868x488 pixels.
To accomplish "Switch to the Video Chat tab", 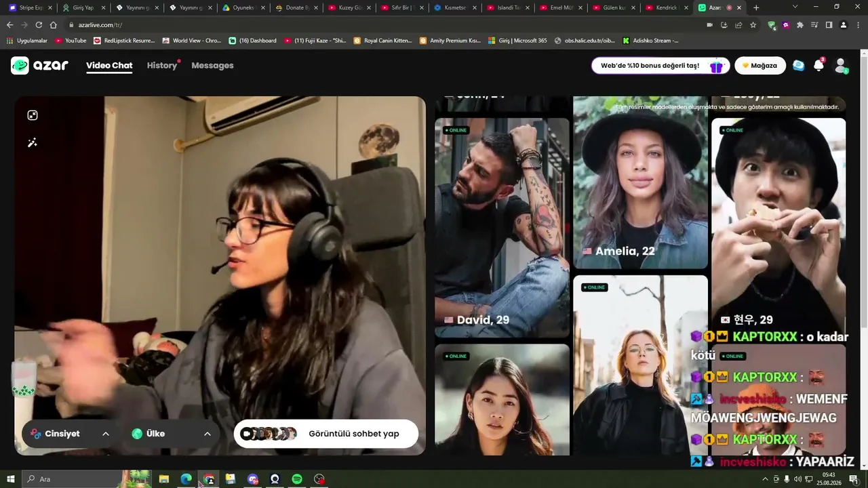I will click(x=109, y=66).
